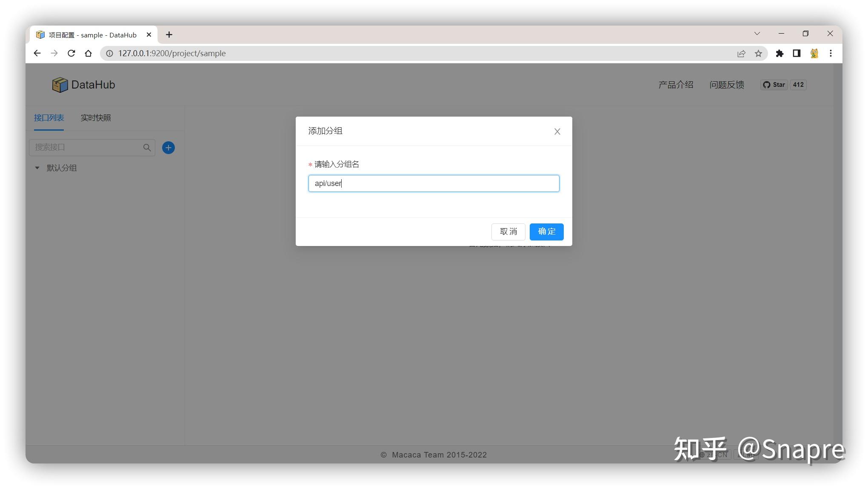Click the search magnifier icon in sidebar
Viewport: 868px width, 489px height.
point(147,147)
